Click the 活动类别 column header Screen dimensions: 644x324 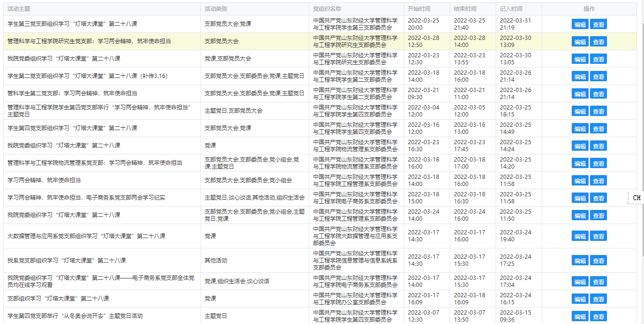(x=216, y=9)
